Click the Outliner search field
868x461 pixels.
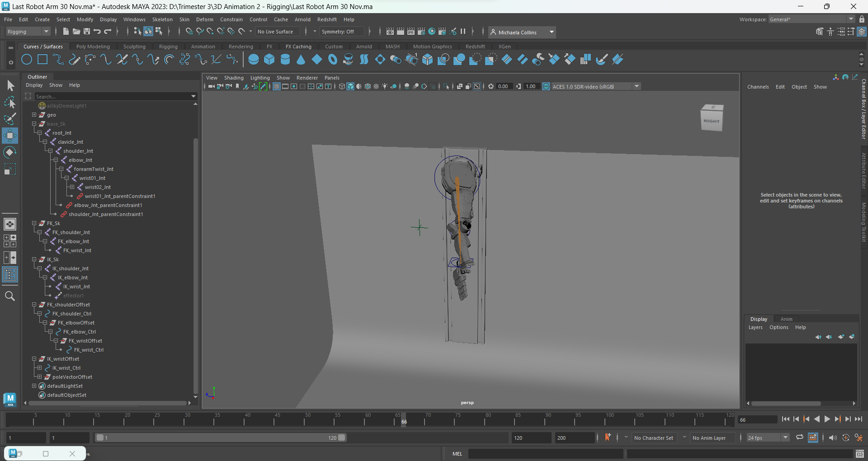click(x=115, y=96)
